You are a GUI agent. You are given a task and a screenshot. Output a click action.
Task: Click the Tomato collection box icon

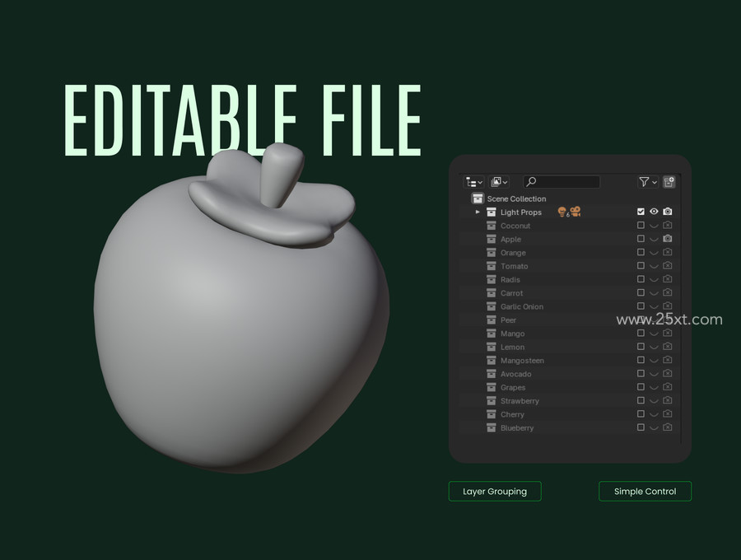[492, 266]
